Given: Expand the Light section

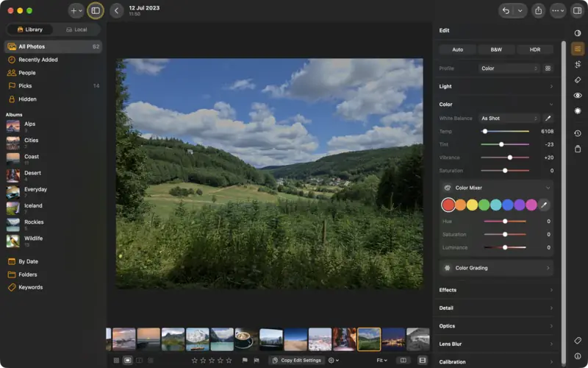Looking at the screenshot, I should click(496, 86).
